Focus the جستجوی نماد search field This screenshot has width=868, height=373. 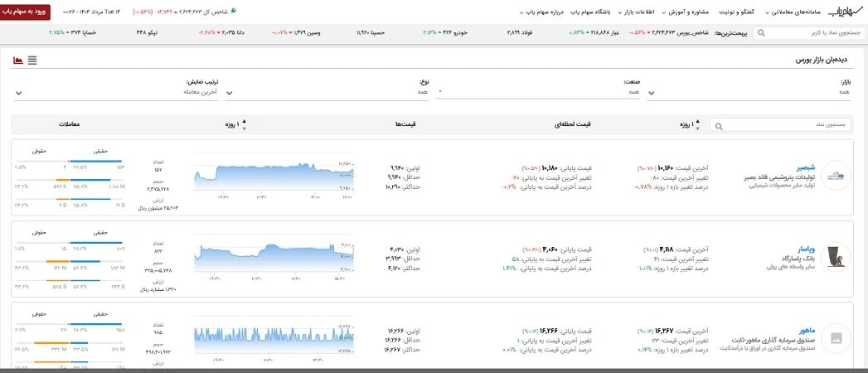pos(781,126)
